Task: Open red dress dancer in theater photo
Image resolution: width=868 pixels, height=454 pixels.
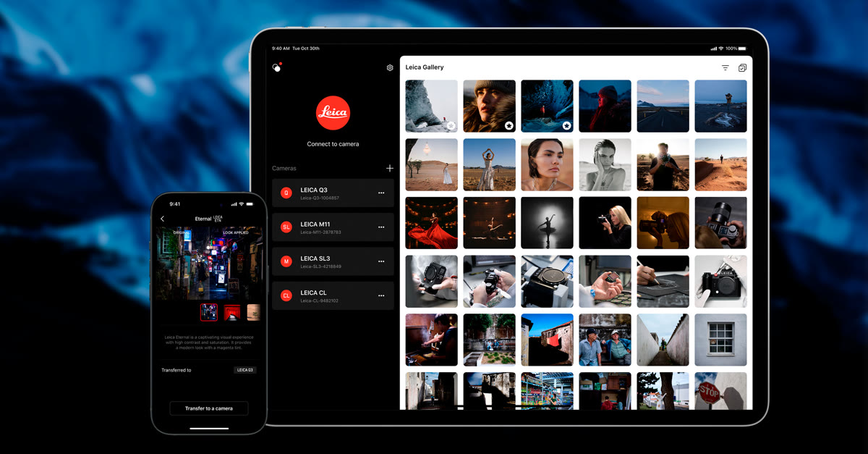Action: (432, 223)
